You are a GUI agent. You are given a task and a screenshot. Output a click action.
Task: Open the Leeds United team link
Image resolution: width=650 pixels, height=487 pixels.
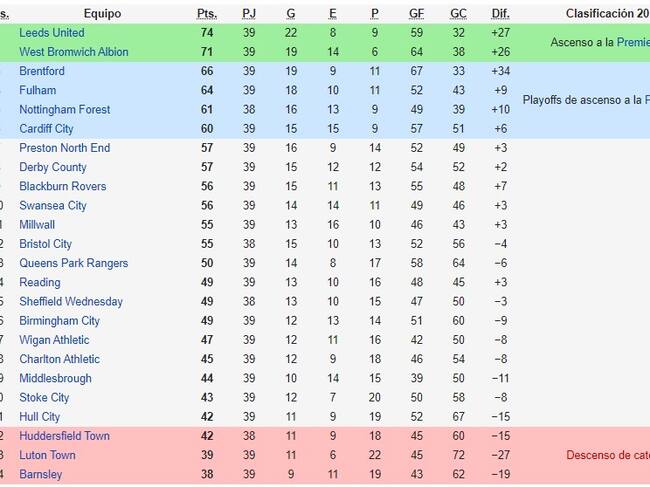[x=52, y=33]
